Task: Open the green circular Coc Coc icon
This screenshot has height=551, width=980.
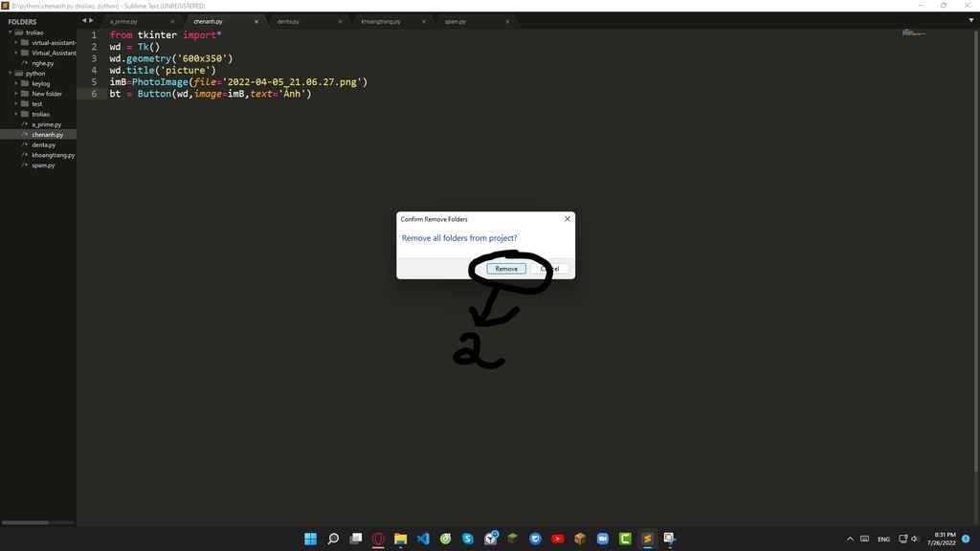Action: click(446, 539)
